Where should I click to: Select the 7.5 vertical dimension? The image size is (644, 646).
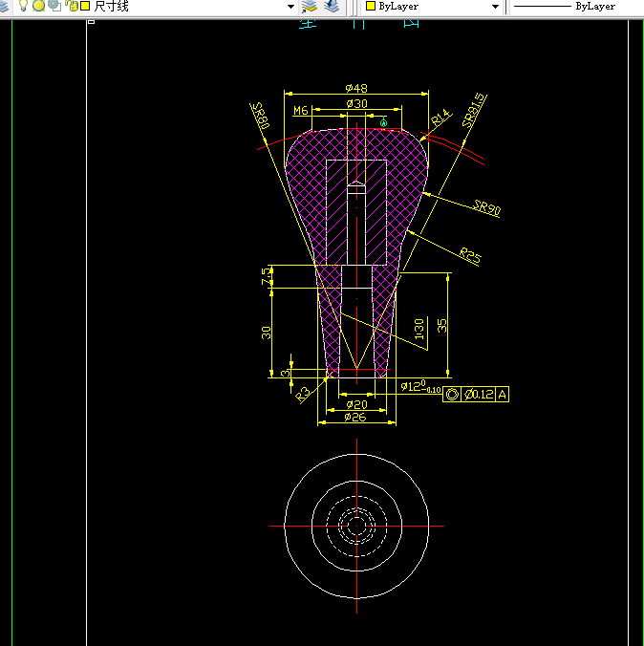(x=267, y=276)
